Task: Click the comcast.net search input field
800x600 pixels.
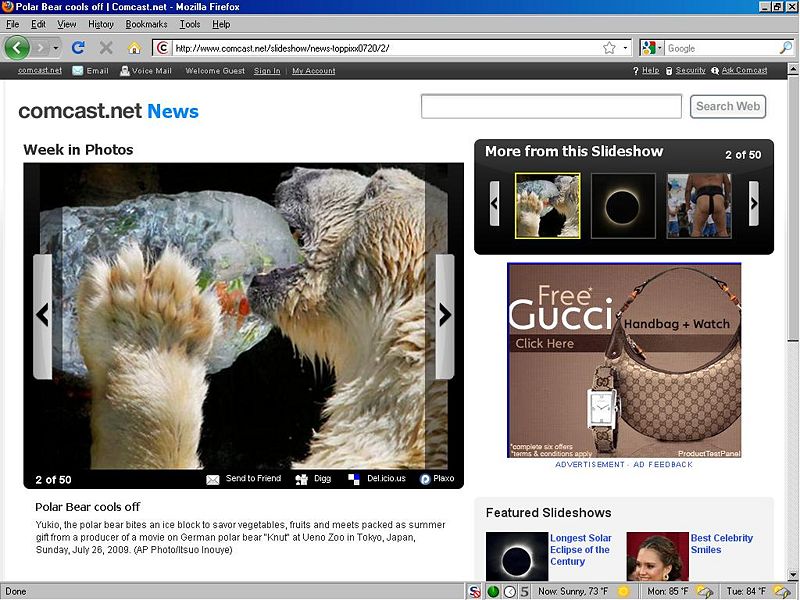Action: (x=551, y=106)
